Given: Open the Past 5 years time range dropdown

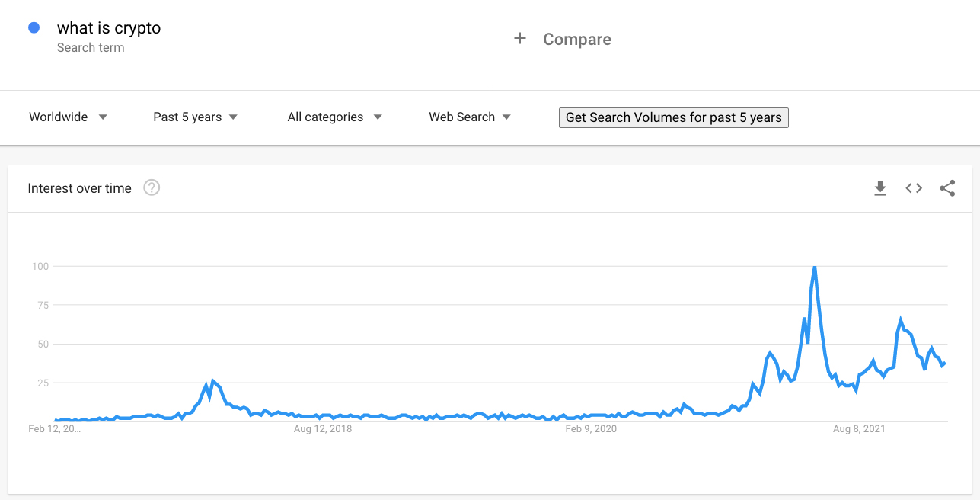Looking at the screenshot, I should click(196, 117).
